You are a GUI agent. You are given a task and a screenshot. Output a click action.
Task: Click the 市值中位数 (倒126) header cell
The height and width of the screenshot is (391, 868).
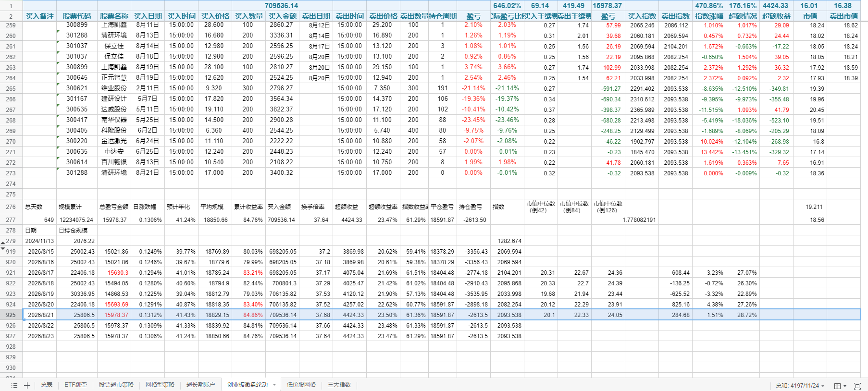click(608, 207)
